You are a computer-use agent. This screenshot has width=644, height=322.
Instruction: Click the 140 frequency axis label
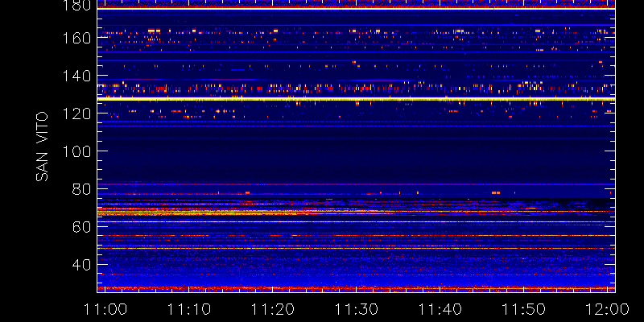[76, 76]
